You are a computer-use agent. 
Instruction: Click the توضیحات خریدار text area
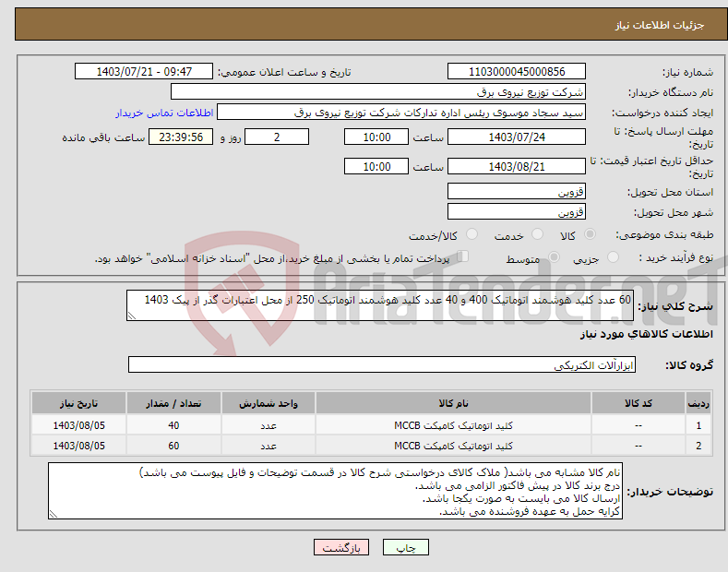(335, 491)
